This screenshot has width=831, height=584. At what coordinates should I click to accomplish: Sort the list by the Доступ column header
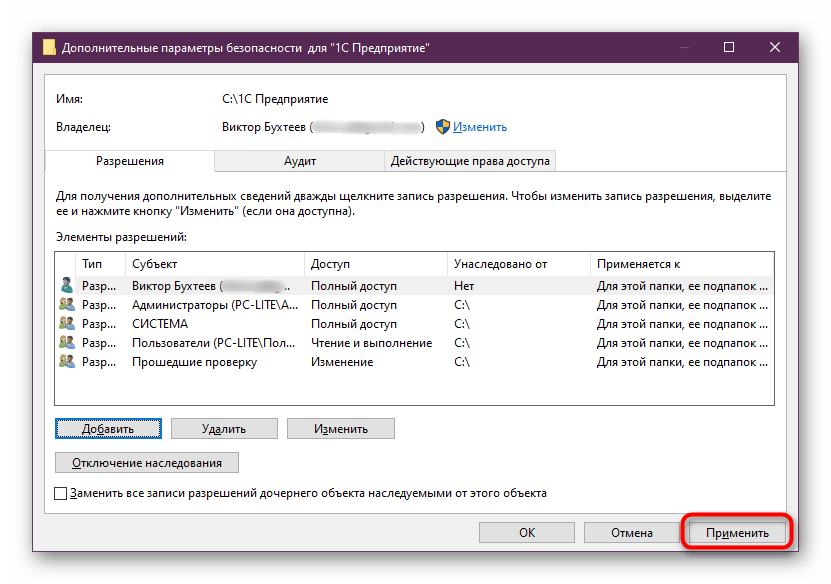pos(376,264)
